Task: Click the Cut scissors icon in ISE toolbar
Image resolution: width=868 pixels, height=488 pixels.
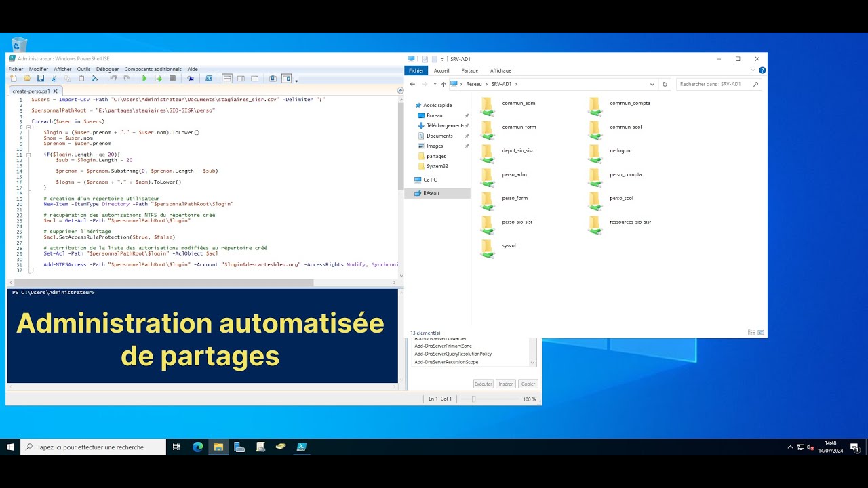Action: click(54, 79)
